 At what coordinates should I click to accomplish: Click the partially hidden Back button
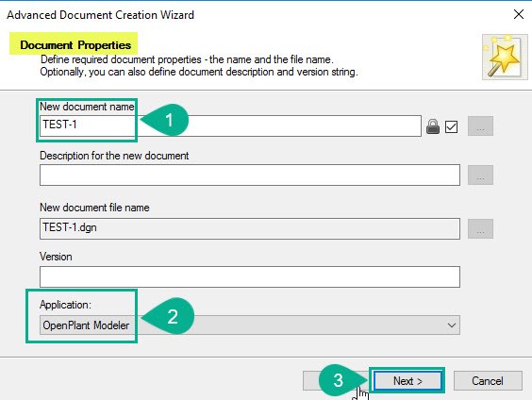tap(310, 381)
